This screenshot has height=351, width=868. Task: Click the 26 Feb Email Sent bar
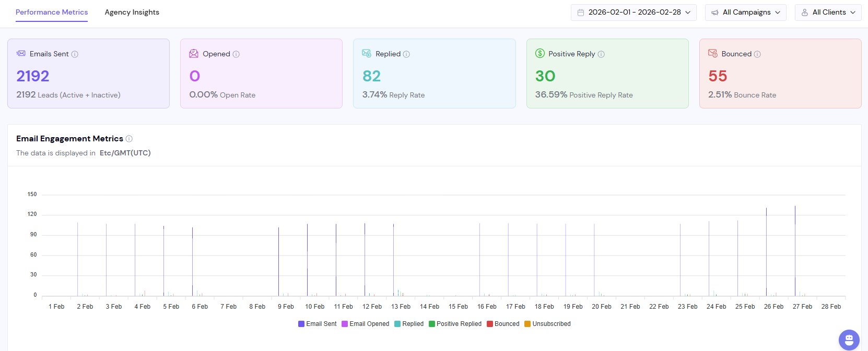pos(767,251)
